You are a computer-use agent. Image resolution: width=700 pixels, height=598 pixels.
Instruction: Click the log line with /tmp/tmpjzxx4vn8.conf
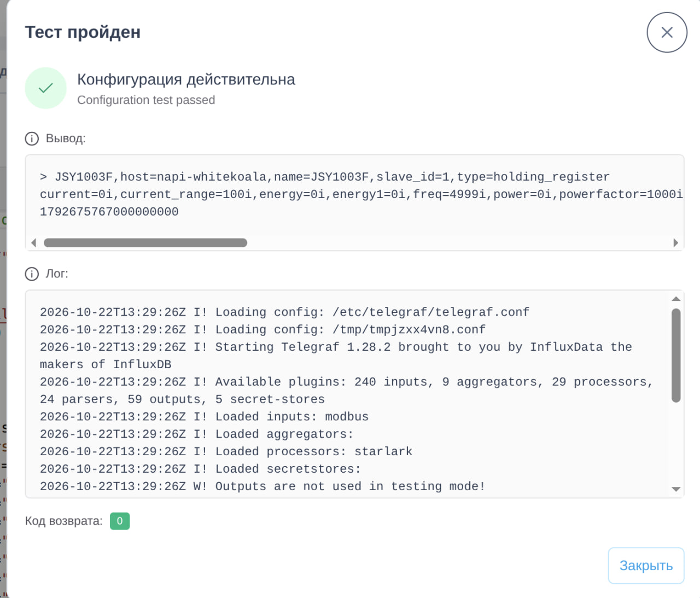tap(262, 330)
